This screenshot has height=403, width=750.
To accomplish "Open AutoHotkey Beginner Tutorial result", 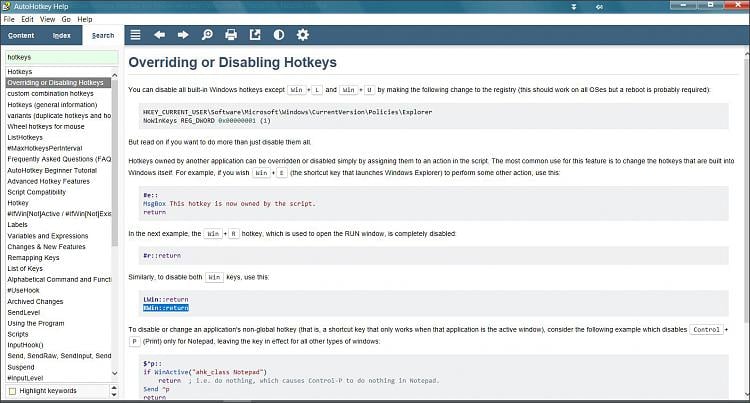I will tap(52, 170).
